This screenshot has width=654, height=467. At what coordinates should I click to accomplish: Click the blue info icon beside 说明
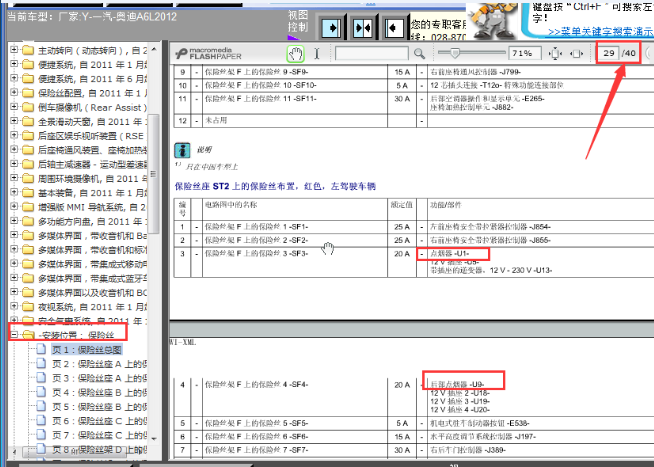[182, 150]
